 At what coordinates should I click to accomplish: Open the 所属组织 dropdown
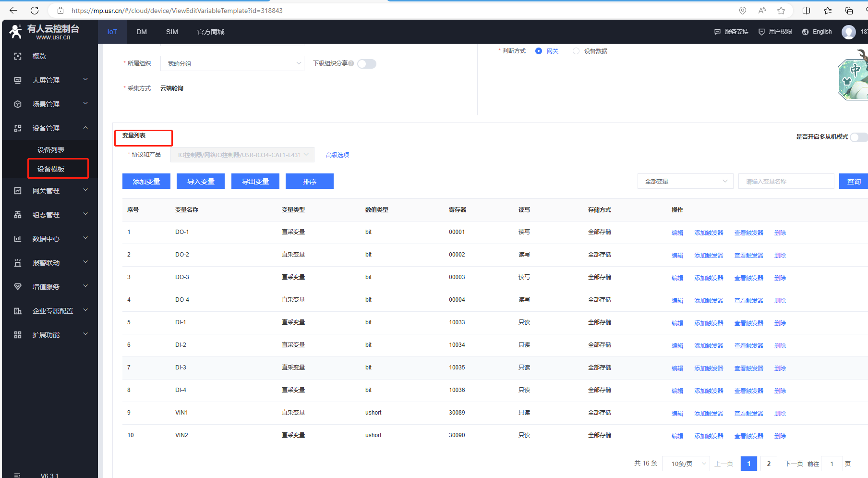click(x=232, y=63)
